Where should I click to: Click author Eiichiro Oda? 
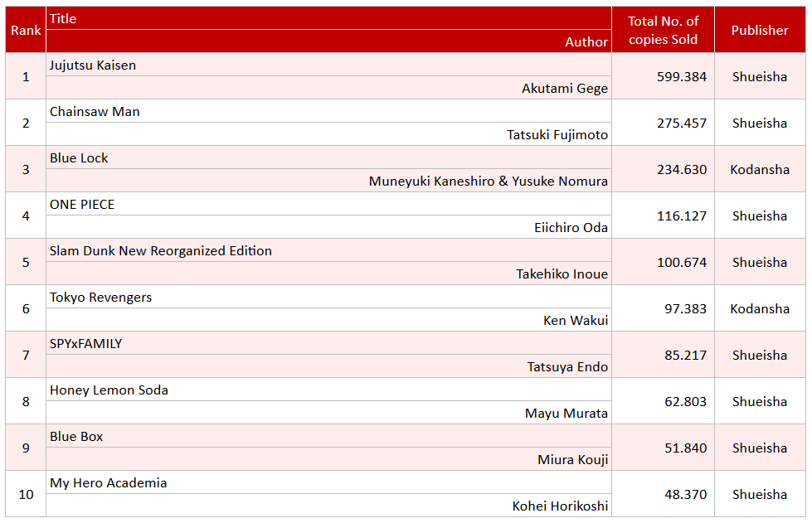[571, 228]
